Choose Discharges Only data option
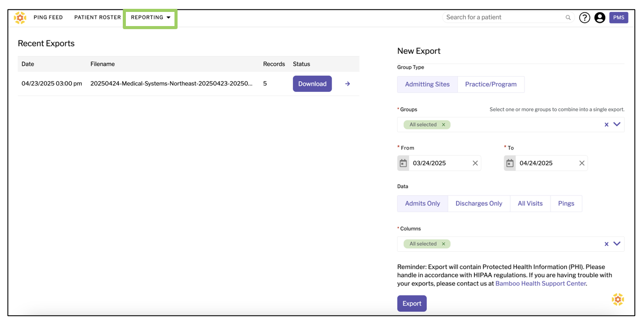This screenshot has height=324, width=644. click(x=479, y=203)
